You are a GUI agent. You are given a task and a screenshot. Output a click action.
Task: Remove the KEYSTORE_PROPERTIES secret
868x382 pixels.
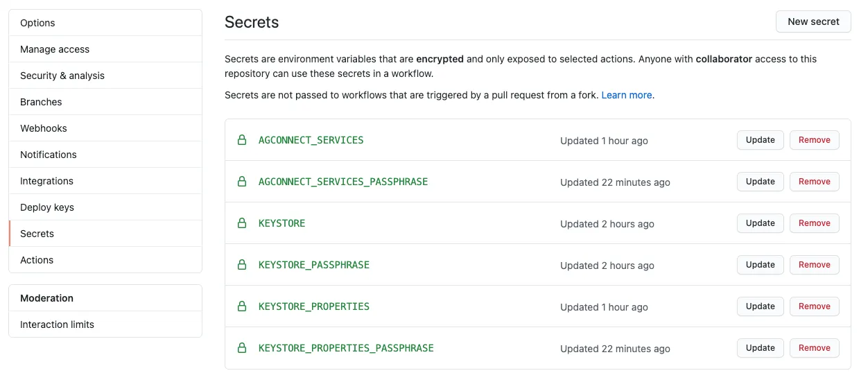pyautogui.click(x=814, y=306)
